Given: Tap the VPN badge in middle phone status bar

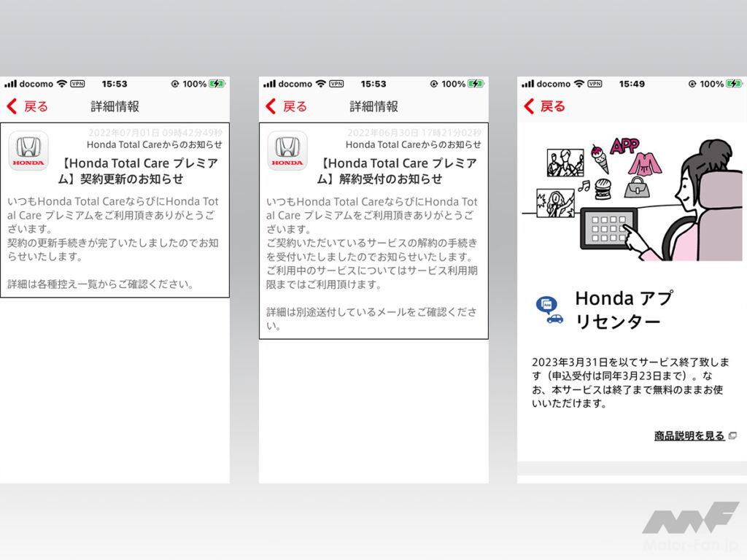Looking at the screenshot, I should tap(336, 84).
